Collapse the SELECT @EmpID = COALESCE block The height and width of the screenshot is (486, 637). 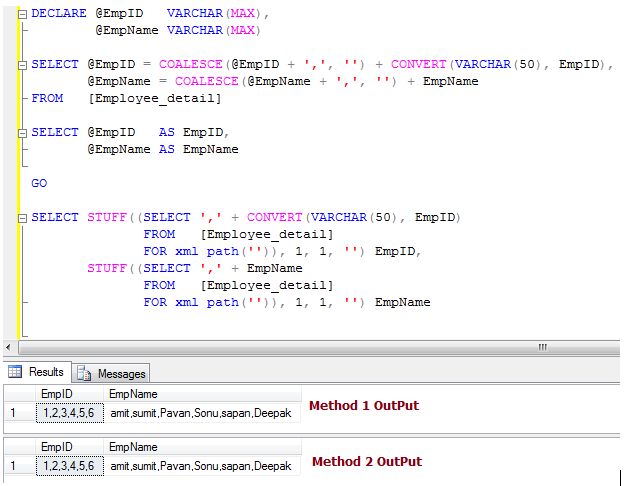(x=23, y=65)
